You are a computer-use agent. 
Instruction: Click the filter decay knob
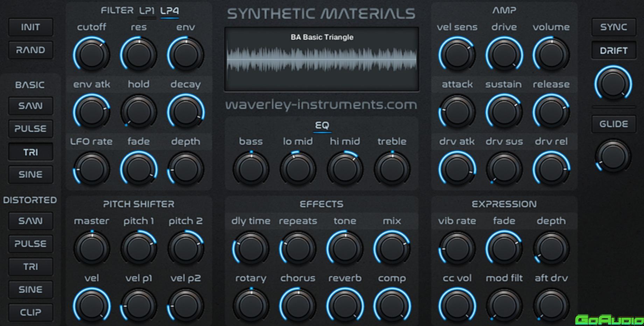point(185,112)
